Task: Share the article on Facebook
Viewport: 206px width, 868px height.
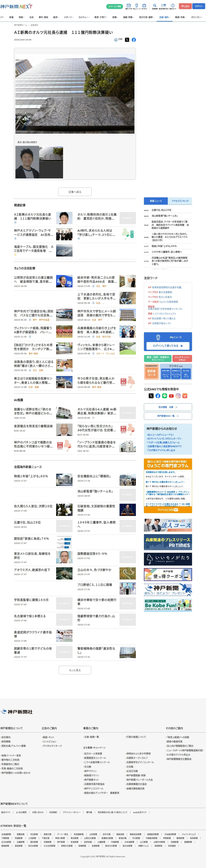Action: [134, 40]
